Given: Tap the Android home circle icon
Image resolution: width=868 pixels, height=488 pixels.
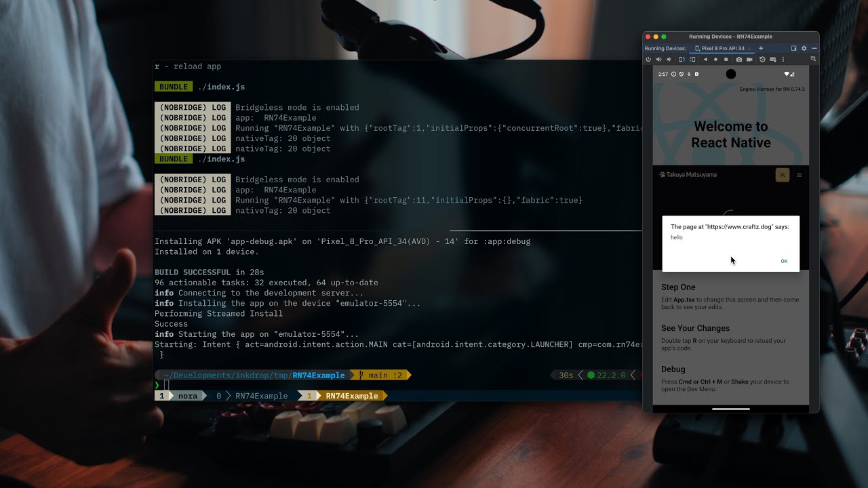Looking at the screenshot, I should click(x=715, y=59).
